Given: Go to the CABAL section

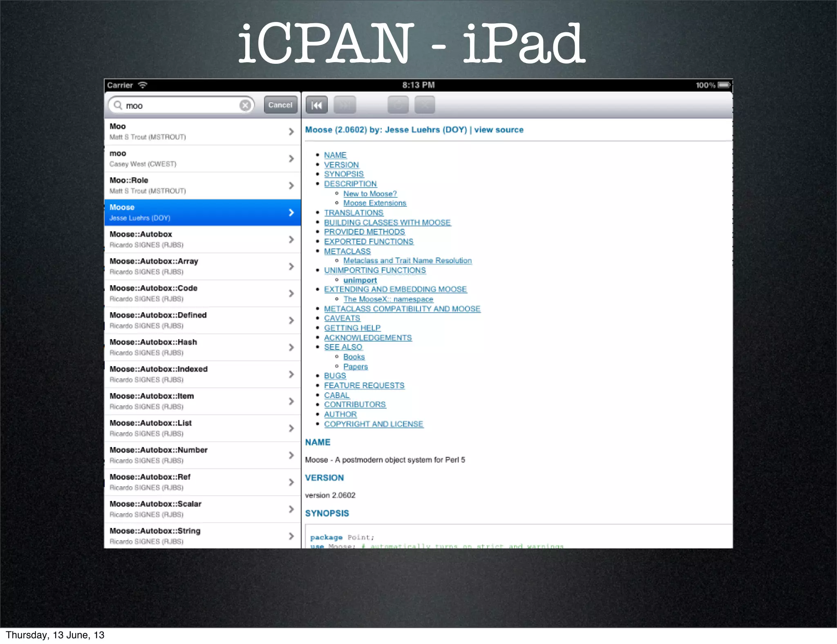Looking at the screenshot, I should pyautogui.click(x=337, y=395).
